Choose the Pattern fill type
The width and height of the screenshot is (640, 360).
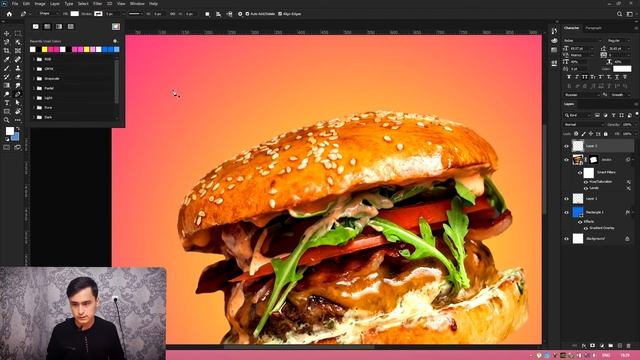[x=71, y=27]
